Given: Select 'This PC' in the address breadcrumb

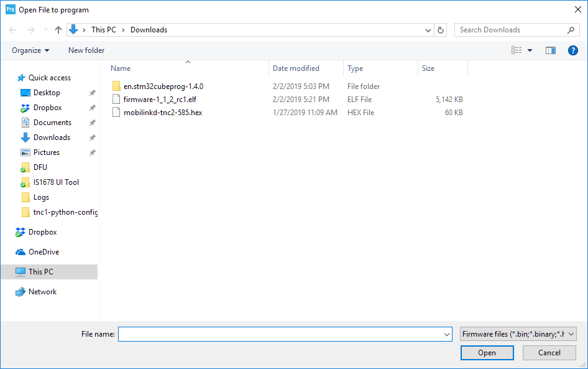Looking at the screenshot, I should 104,30.
